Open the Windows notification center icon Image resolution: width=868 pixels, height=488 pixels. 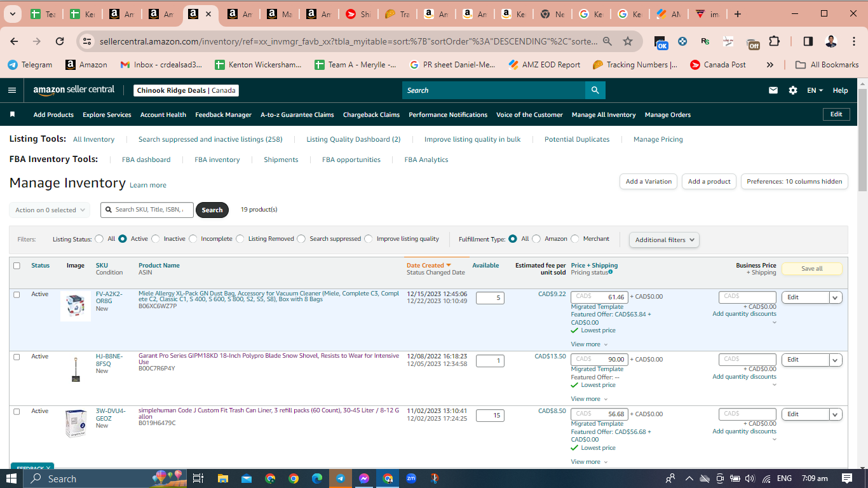(847, 478)
